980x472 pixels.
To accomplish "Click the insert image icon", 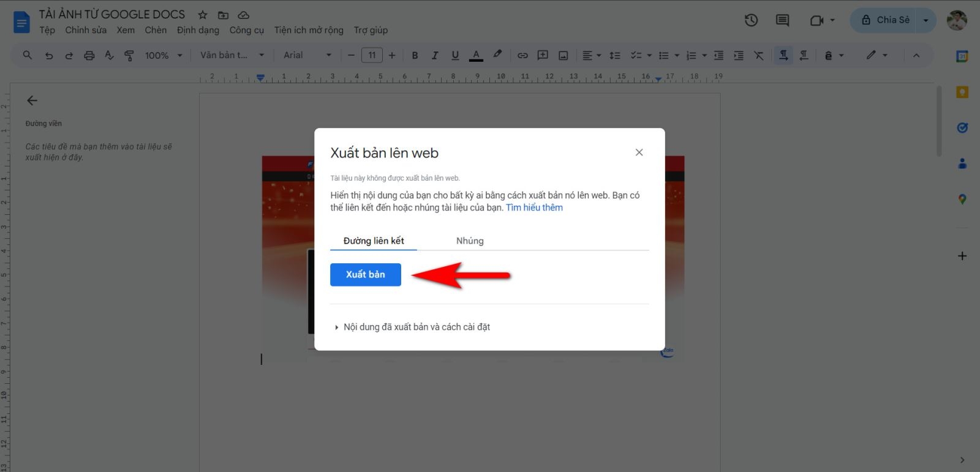I will pyautogui.click(x=563, y=55).
